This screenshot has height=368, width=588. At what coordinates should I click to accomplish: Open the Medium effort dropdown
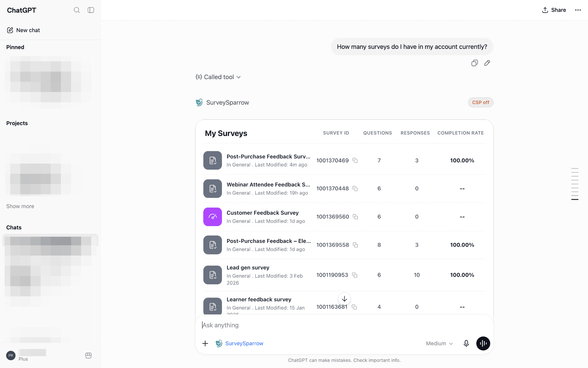(x=439, y=343)
